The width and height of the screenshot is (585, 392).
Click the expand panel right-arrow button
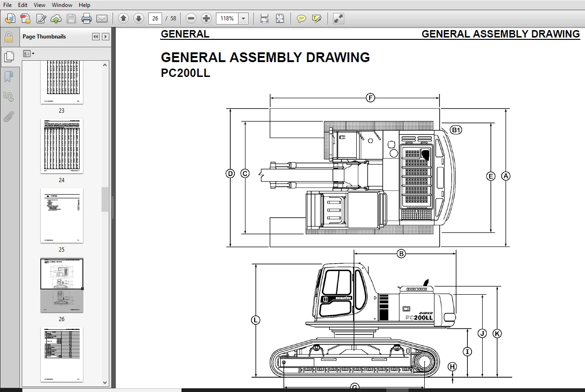[106, 37]
